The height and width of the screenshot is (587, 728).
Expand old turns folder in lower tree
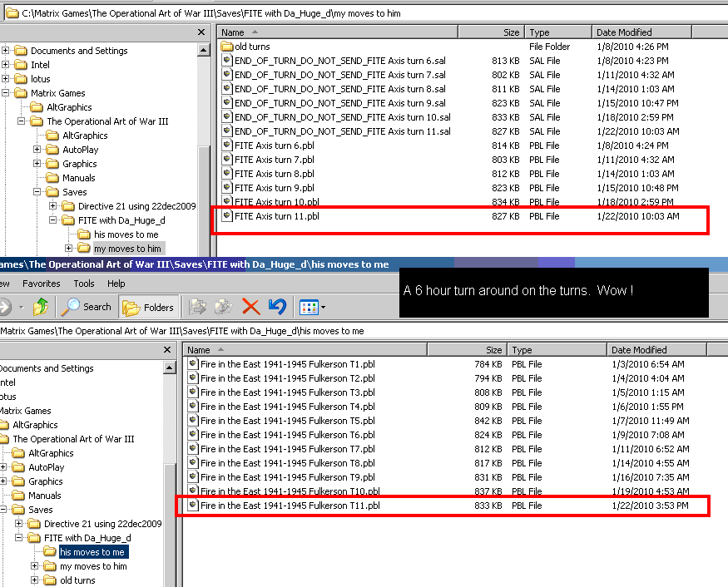click(x=34, y=580)
